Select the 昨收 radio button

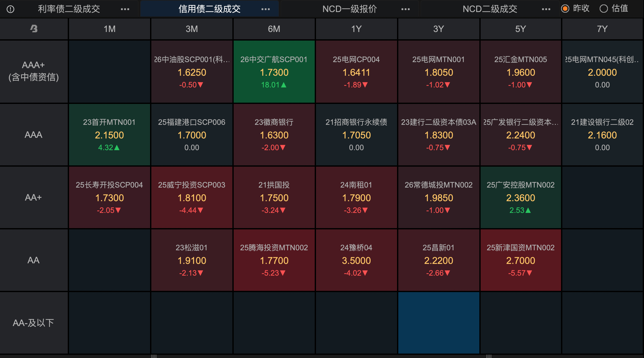(x=565, y=9)
